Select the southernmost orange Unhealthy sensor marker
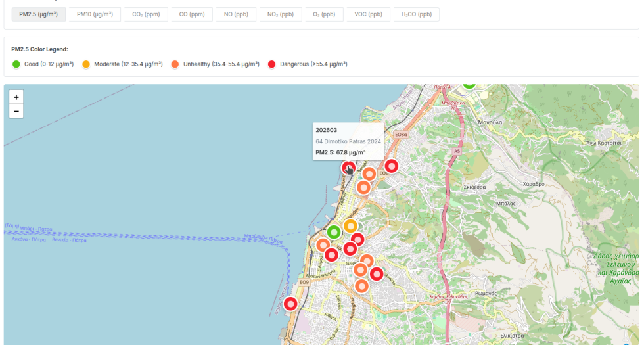This screenshot has width=644, height=345. (x=361, y=286)
